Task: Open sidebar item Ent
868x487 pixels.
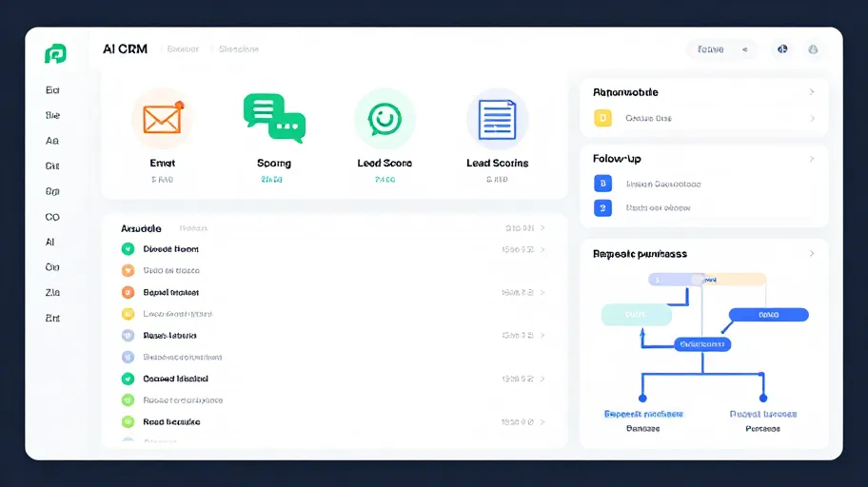Action: [x=52, y=318]
